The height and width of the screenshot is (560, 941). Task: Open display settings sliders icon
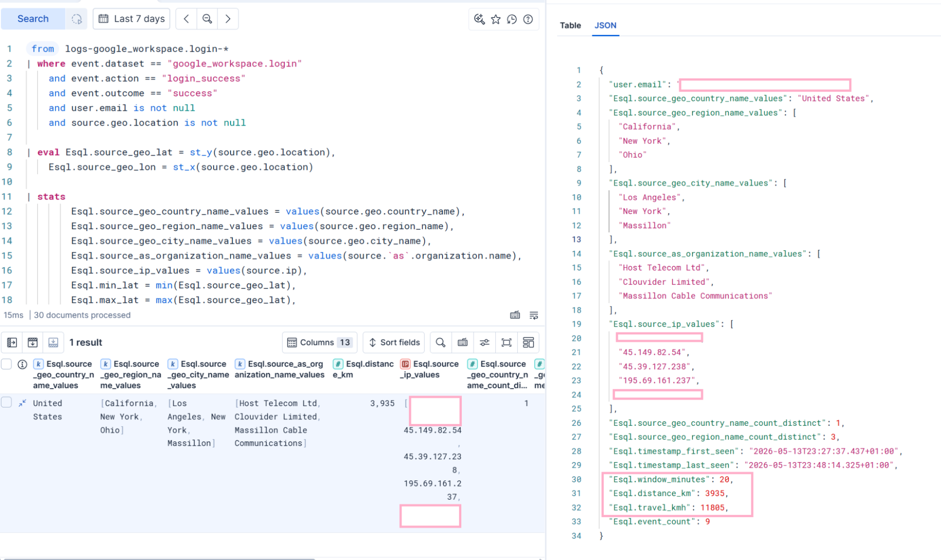click(x=484, y=342)
